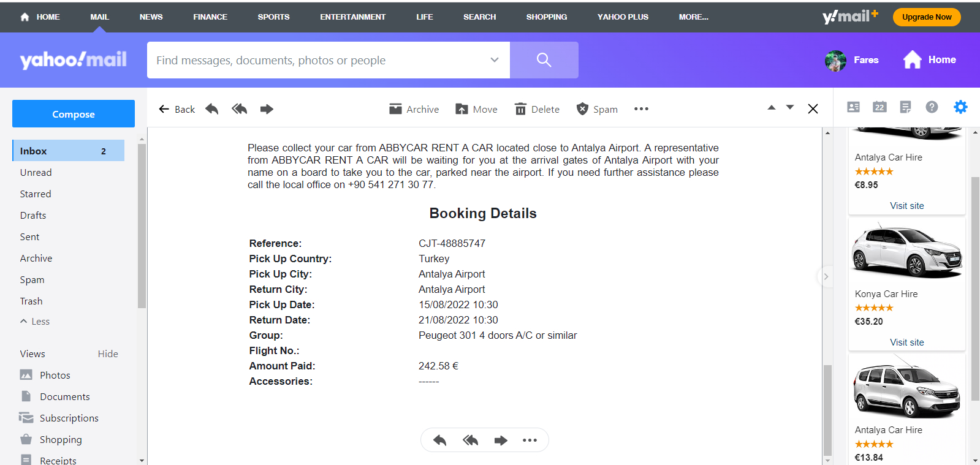Open more options in bottom action bar
980x465 pixels.
point(530,440)
